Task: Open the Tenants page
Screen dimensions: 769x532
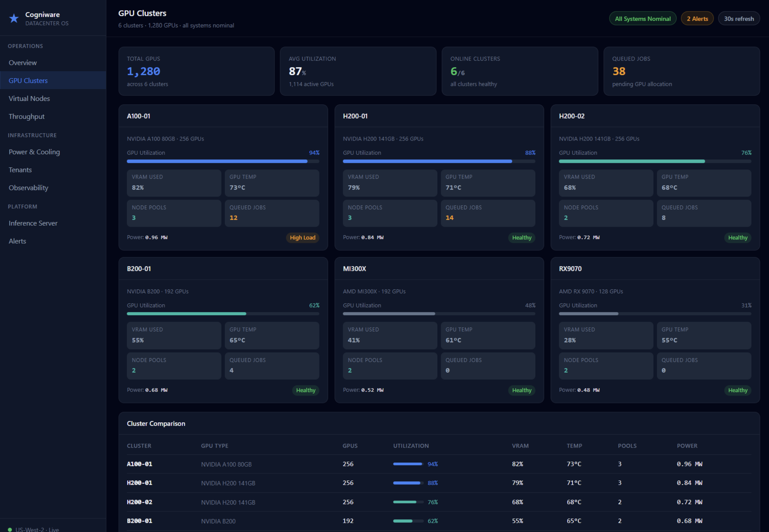Action: (x=53, y=170)
